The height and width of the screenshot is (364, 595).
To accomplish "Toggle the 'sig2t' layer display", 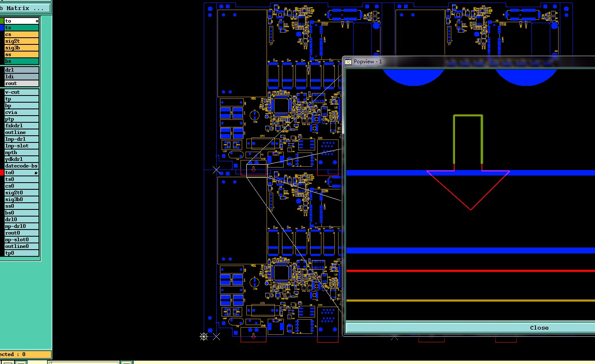I will point(21,41).
